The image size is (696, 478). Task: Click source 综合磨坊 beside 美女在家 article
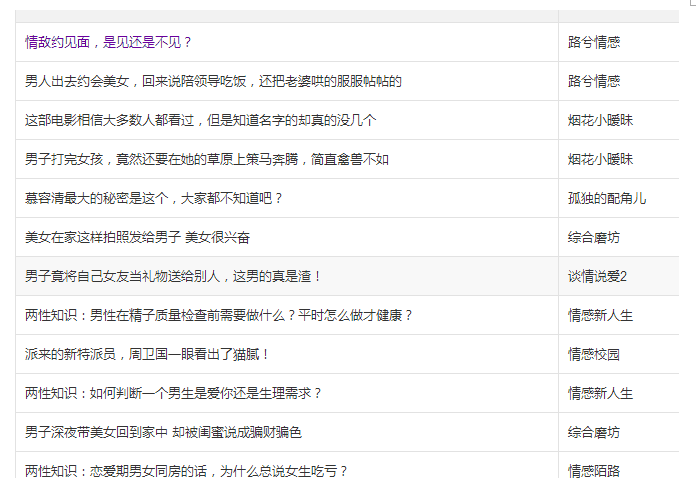tap(594, 237)
